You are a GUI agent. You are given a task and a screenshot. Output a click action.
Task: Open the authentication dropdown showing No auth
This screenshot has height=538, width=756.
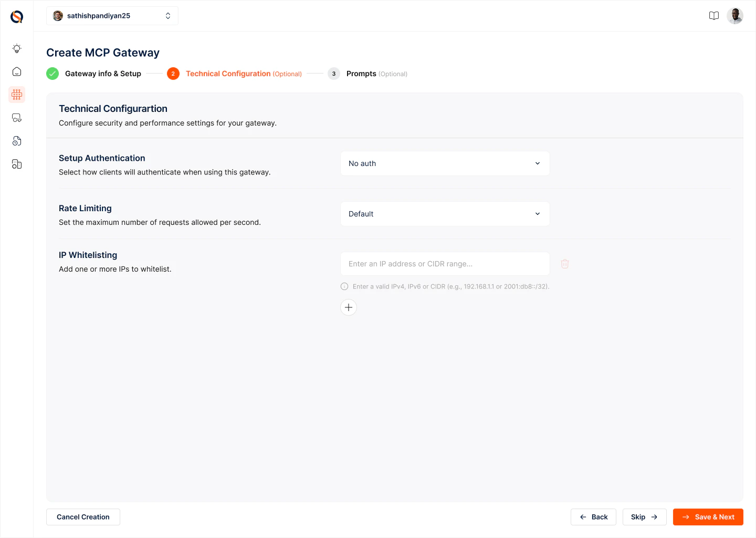[445, 163]
